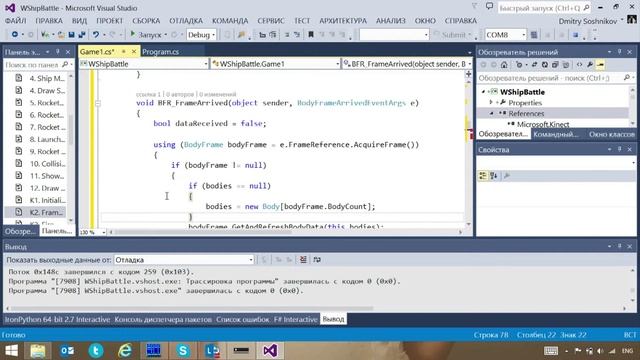
Task: Toggle Word Wrap icon in Output panel
Action: (317, 260)
